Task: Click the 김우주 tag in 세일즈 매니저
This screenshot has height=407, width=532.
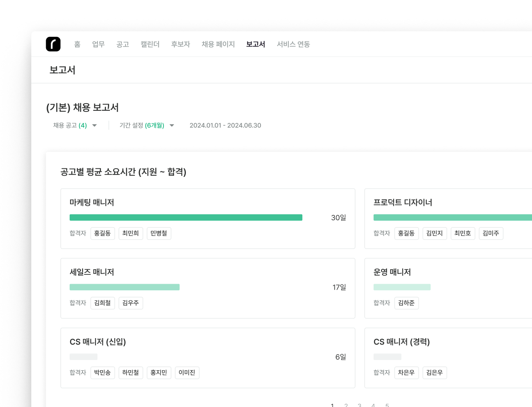Action: pos(131,303)
